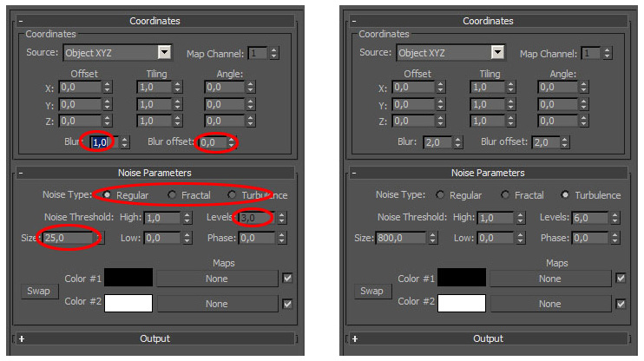Viewport: 644px width, 361px height.
Task: Click the spinner next to Levels 6,0
Action: [614, 218]
